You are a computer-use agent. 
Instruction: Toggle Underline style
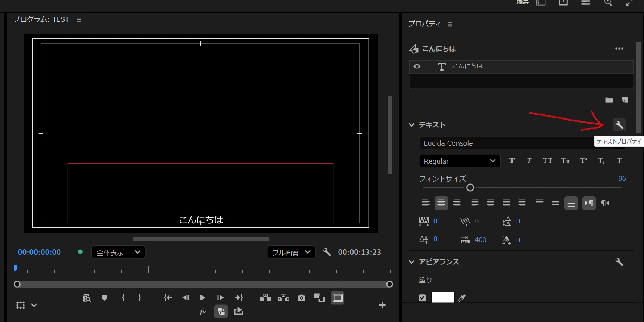point(619,161)
